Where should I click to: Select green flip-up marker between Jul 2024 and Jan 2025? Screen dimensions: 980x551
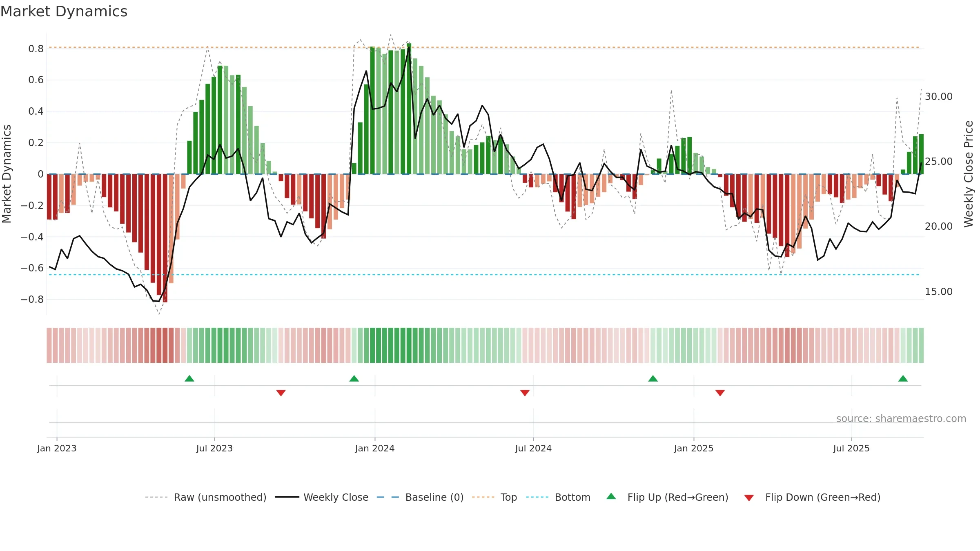coord(653,378)
